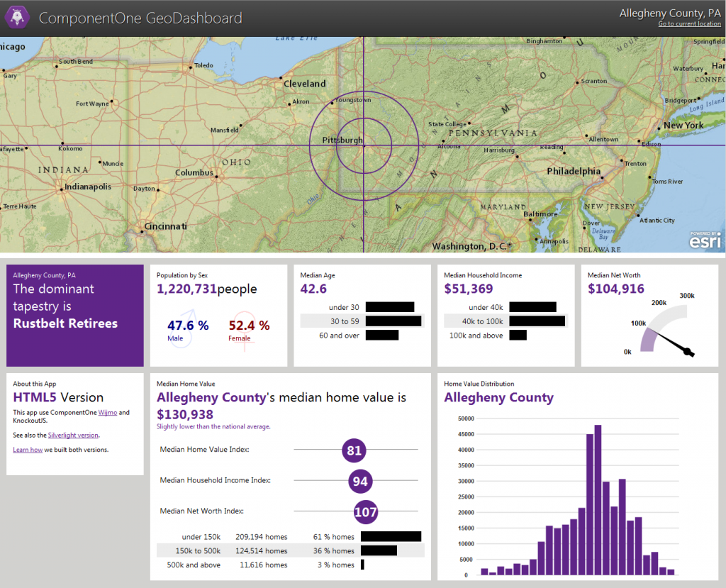The image size is (726, 588).
Task: Click the '60 and over' age bar
Action: [382, 335]
